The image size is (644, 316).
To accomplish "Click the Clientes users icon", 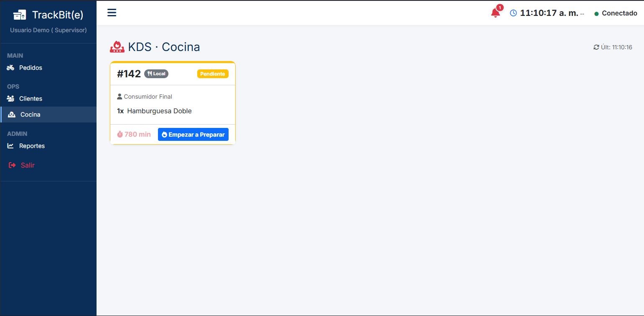I will pos(10,98).
